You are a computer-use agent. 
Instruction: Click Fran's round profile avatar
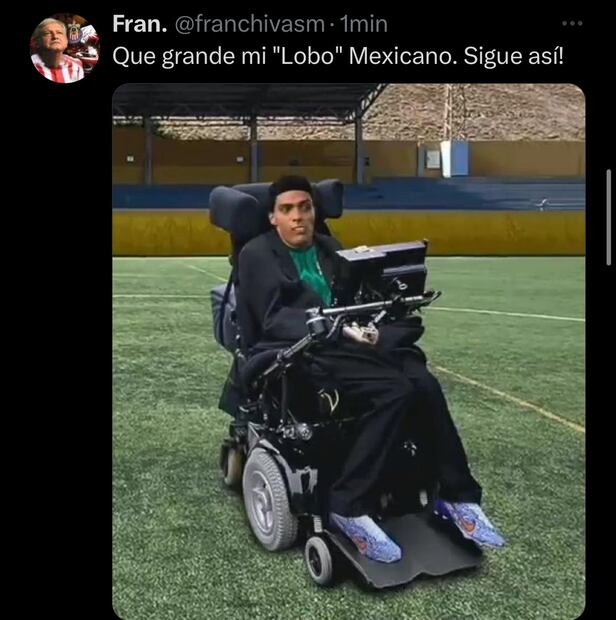(65, 48)
